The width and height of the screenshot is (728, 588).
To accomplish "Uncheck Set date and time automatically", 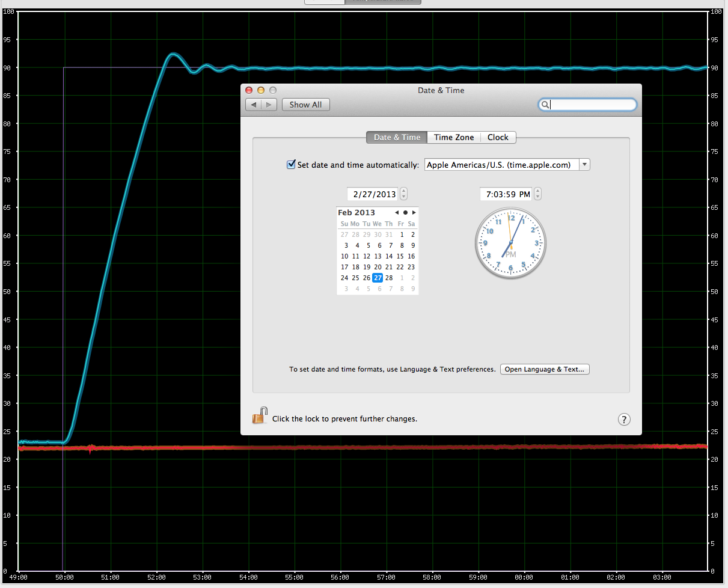I will coord(292,164).
